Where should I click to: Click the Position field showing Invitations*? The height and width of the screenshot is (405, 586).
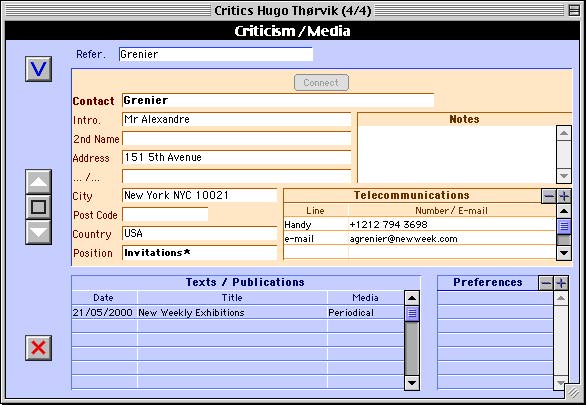click(200, 253)
